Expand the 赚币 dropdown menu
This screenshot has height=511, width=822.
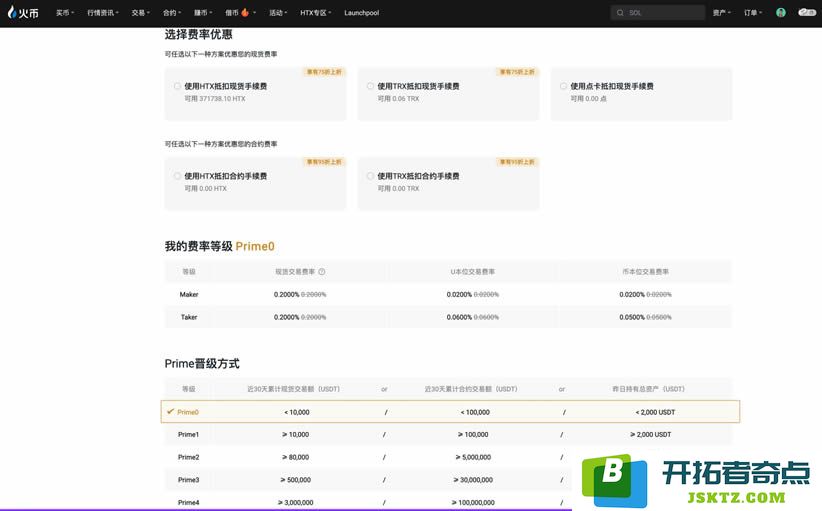203,13
